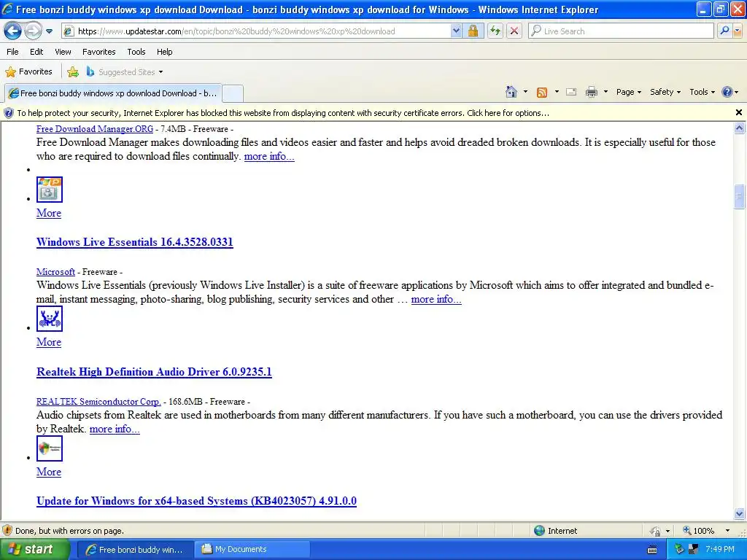Expand the Home button dropdown arrow
The height and width of the screenshot is (560, 747).
coord(525,92)
